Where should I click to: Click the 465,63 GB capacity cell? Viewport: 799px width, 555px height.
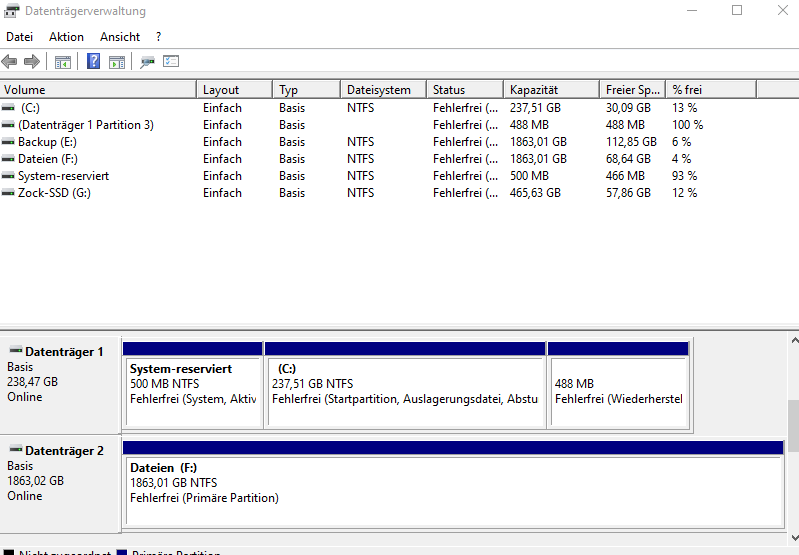pyautogui.click(x=536, y=193)
